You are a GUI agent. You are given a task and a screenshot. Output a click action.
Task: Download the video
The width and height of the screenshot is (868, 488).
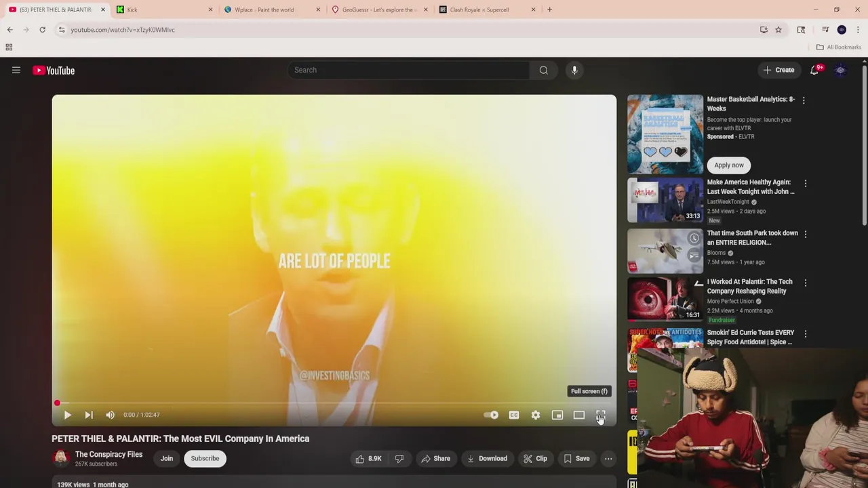pos(487,459)
